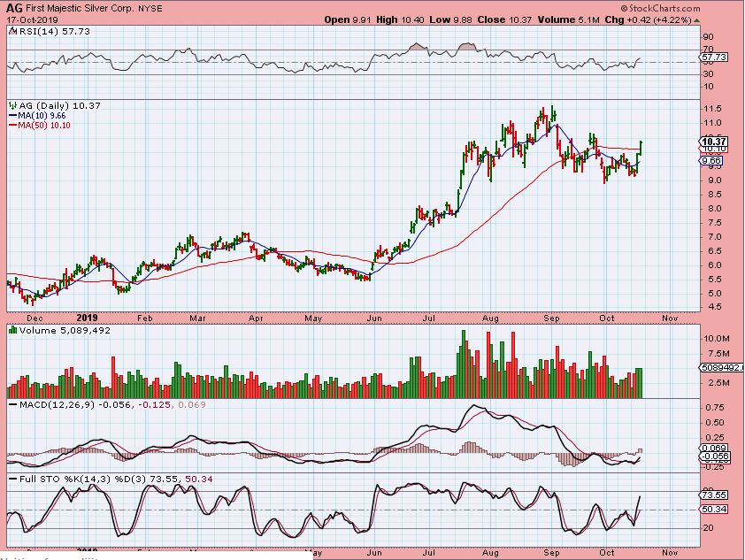
Task: Click the 50.34 stochastic tag on right axis
Action: 714,510
